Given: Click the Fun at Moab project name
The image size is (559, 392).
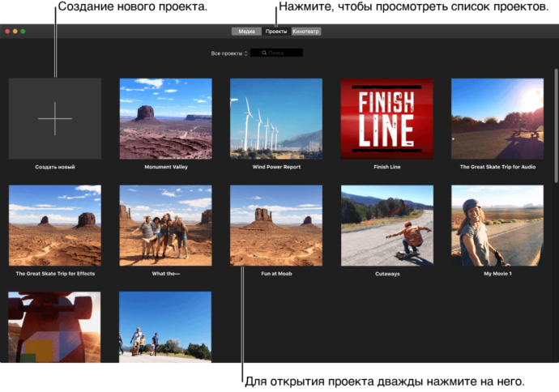Looking at the screenshot, I should (276, 274).
